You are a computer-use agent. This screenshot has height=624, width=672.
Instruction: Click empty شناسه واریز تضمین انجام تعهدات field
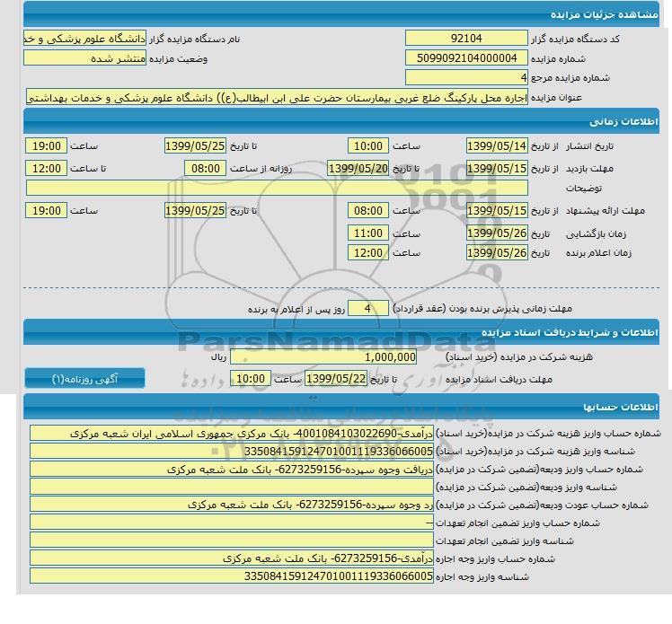(232, 541)
